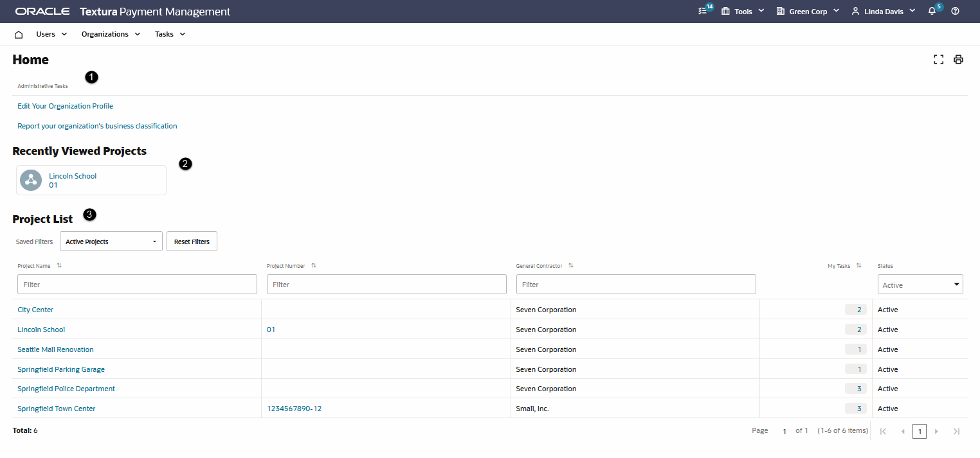The width and height of the screenshot is (980, 458).
Task: Open the City Center project
Action: 35,310
